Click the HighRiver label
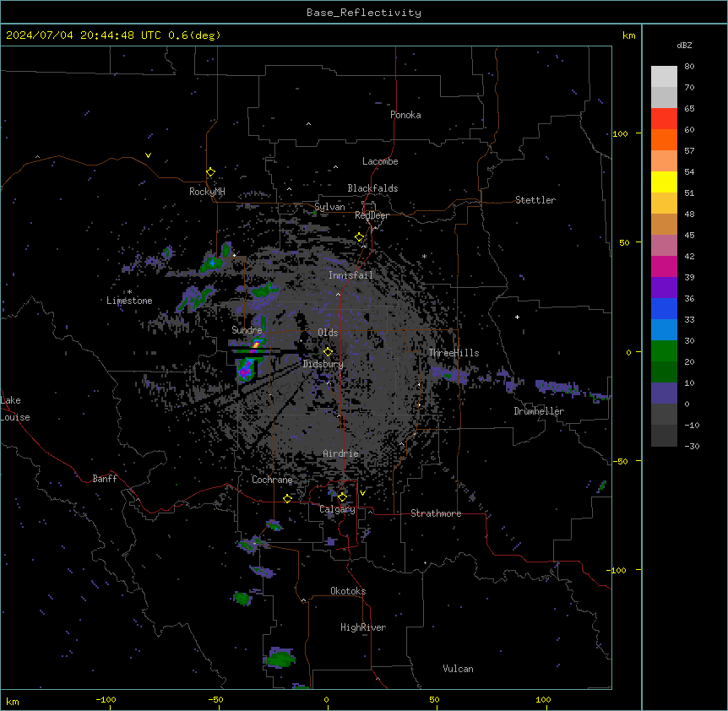 (x=363, y=627)
